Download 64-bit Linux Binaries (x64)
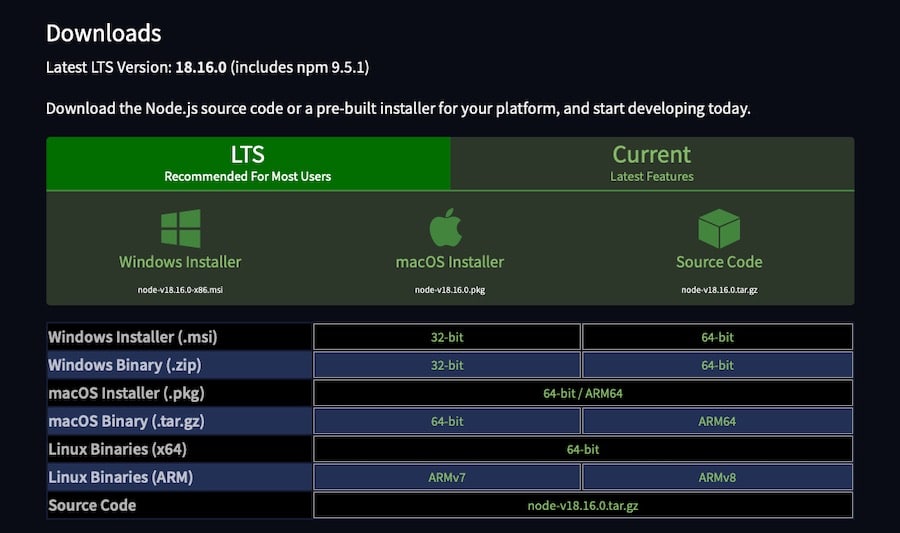This screenshot has height=533, width=900. point(583,449)
